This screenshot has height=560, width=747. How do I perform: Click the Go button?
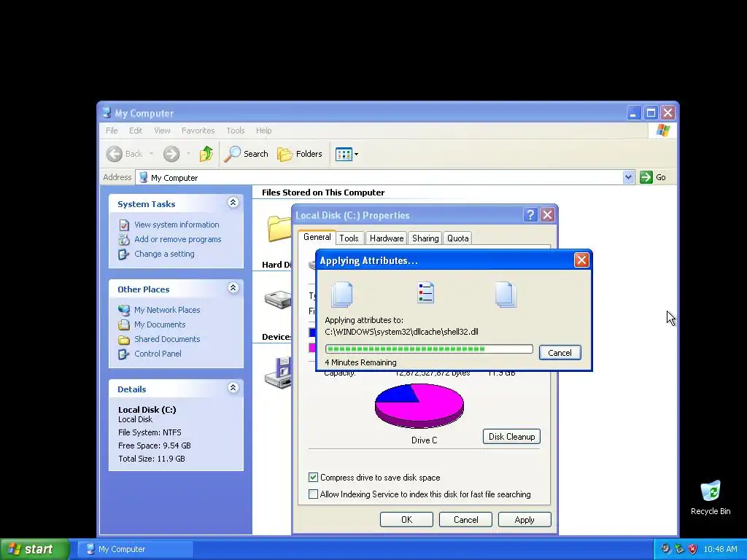pyautogui.click(x=653, y=177)
